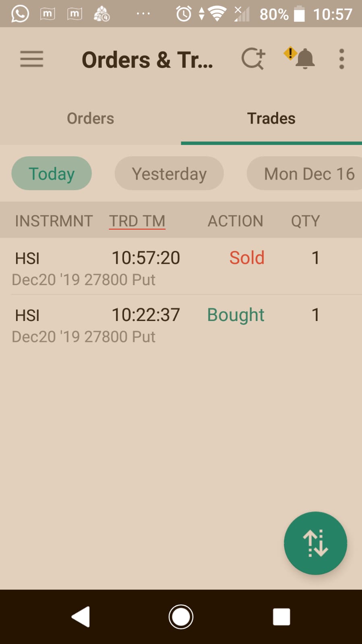Sort by INSTRMNT column header

coord(54,221)
